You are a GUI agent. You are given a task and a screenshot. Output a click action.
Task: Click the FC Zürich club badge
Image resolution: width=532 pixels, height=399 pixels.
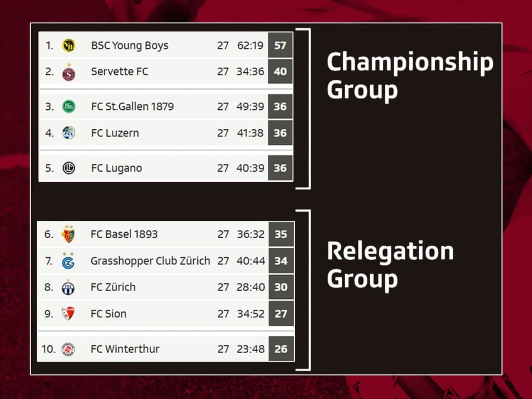[68, 287]
